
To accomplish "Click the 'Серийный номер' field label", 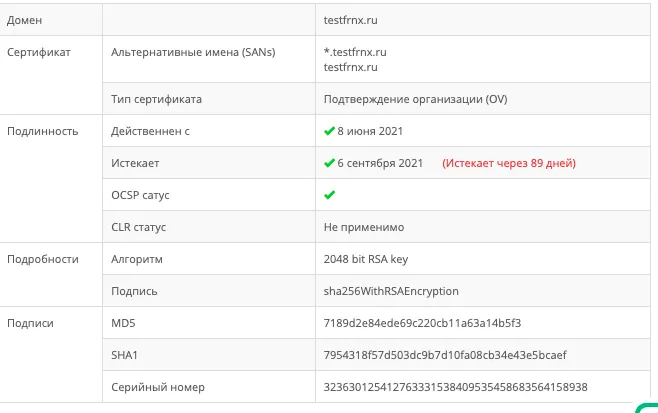I will coord(153,387).
